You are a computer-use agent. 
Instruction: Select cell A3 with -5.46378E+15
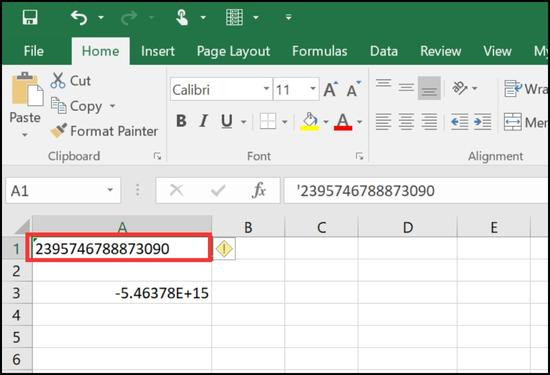click(x=122, y=293)
